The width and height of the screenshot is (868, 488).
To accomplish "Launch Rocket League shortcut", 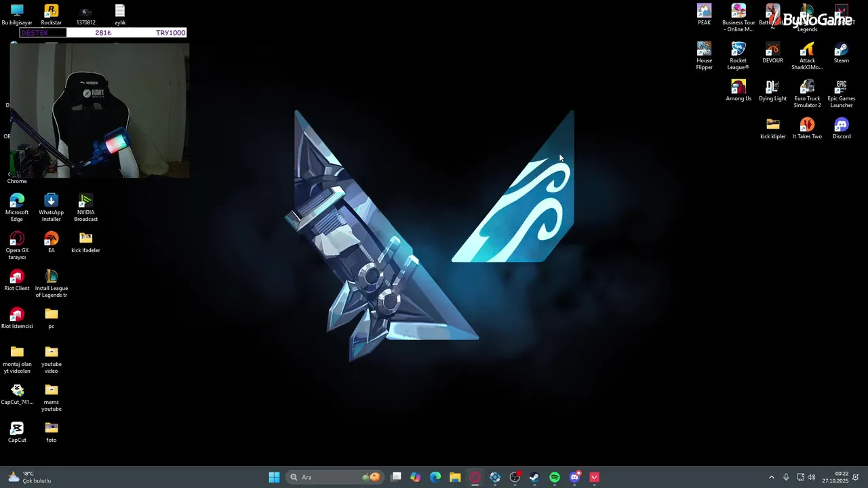I will 738,56.
